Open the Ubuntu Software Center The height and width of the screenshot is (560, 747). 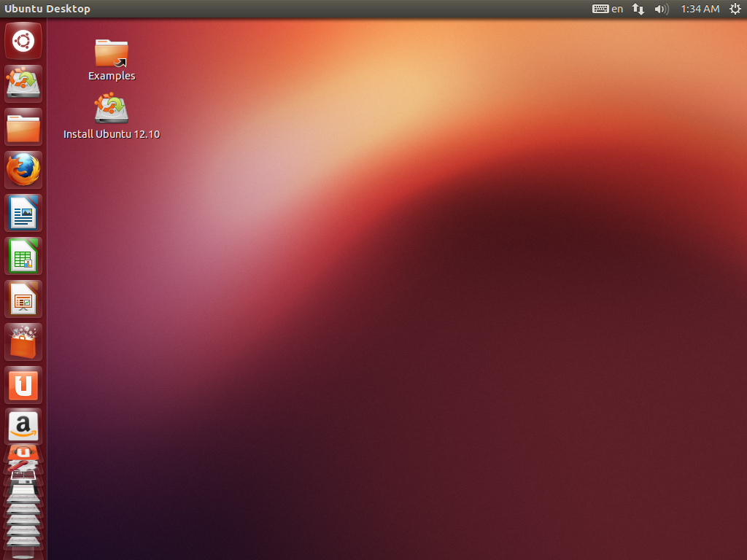23,342
